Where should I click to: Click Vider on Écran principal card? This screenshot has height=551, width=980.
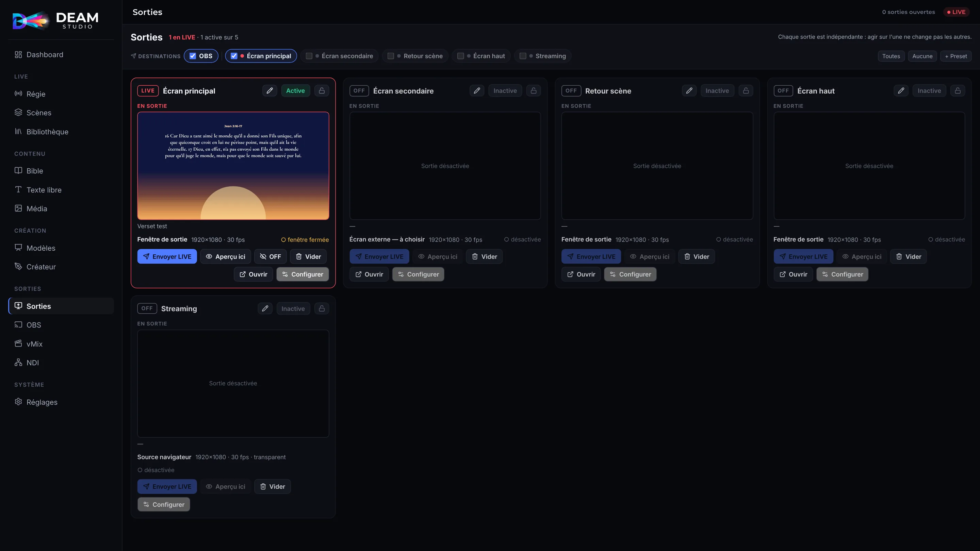pos(308,256)
